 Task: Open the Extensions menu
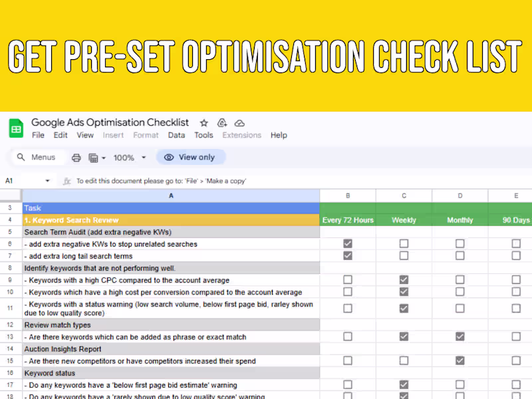241,135
